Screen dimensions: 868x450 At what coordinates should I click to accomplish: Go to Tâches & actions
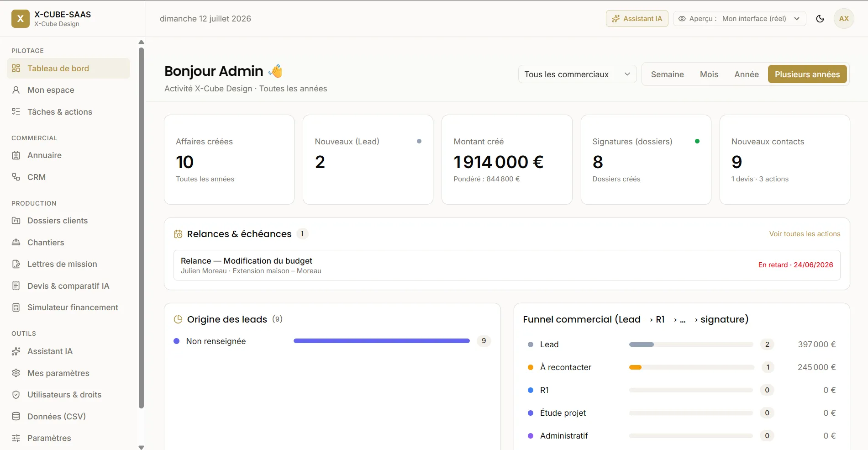[68, 111]
